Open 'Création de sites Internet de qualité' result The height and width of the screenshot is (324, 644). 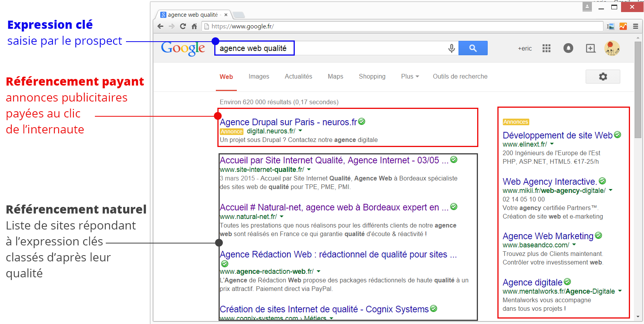pos(324,309)
